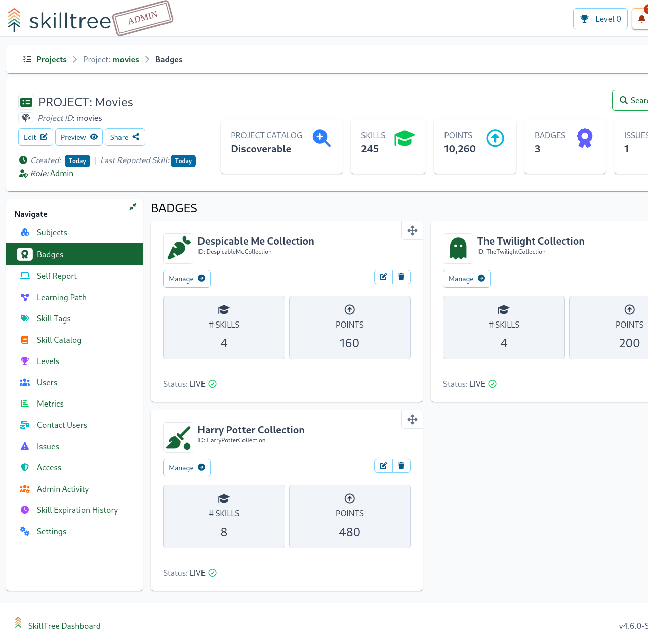Manage Despicable Me Collection badge
The width and height of the screenshot is (648, 644).
pos(186,279)
